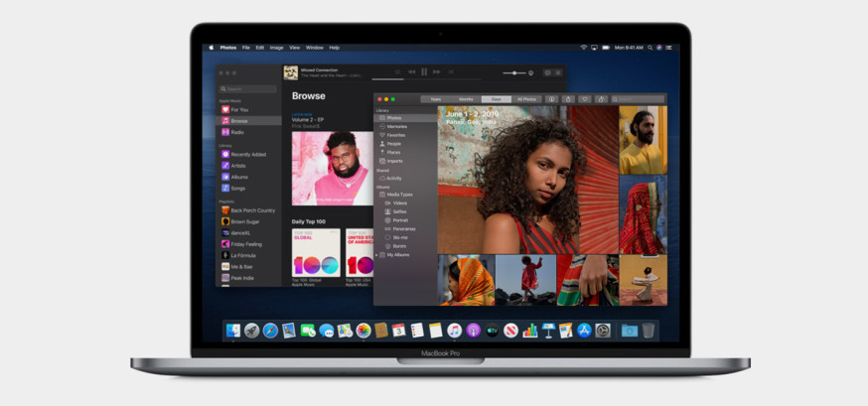Toggle shuffle in Music player
The image size is (868, 406).
click(451, 71)
